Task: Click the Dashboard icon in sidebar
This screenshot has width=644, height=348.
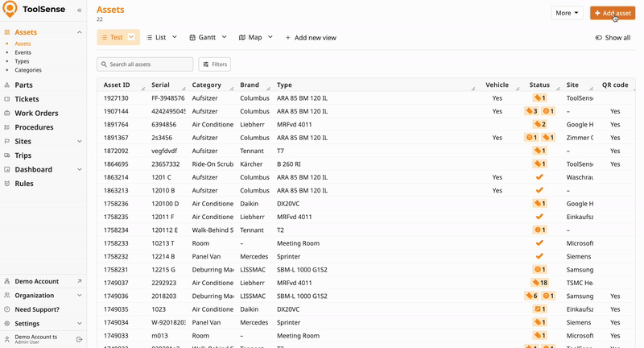Action: 7,169
